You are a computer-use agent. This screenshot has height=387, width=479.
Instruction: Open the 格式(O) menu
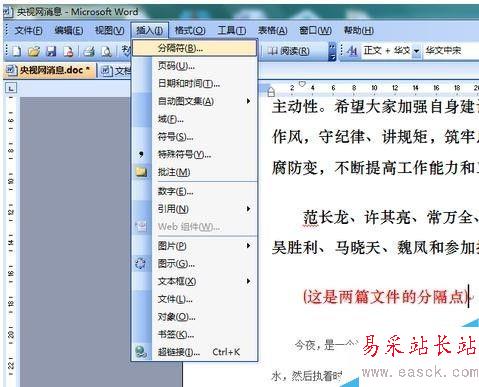(190, 30)
